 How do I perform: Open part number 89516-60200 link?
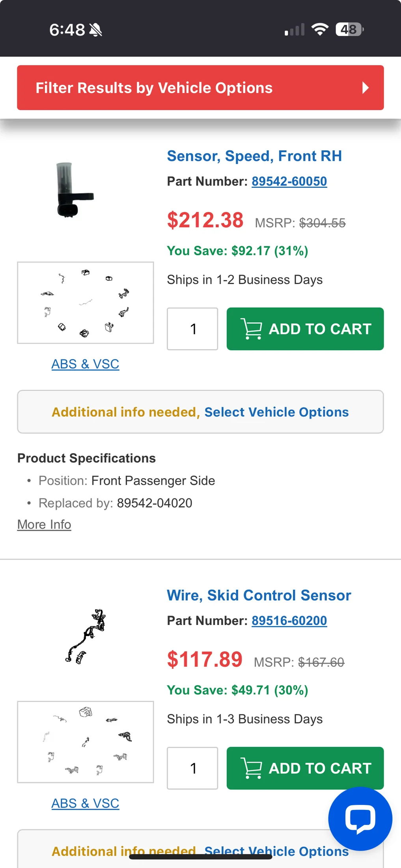[x=289, y=621]
